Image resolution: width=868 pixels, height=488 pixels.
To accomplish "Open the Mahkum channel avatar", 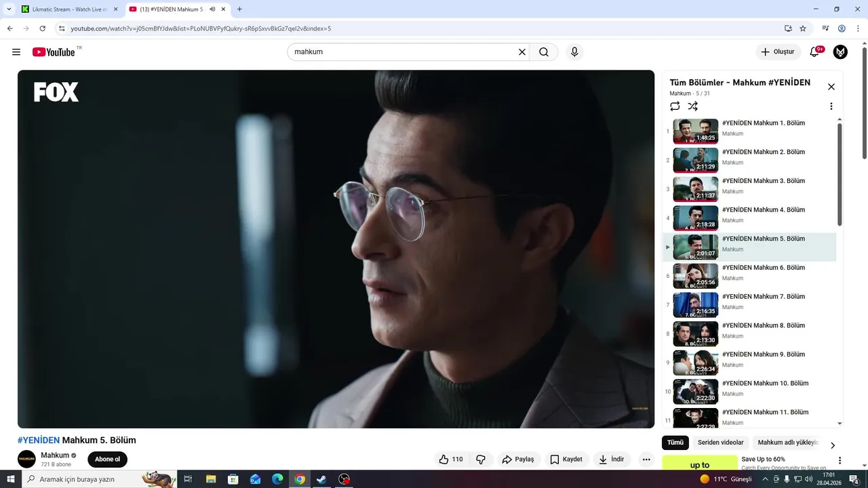I will [26, 459].
